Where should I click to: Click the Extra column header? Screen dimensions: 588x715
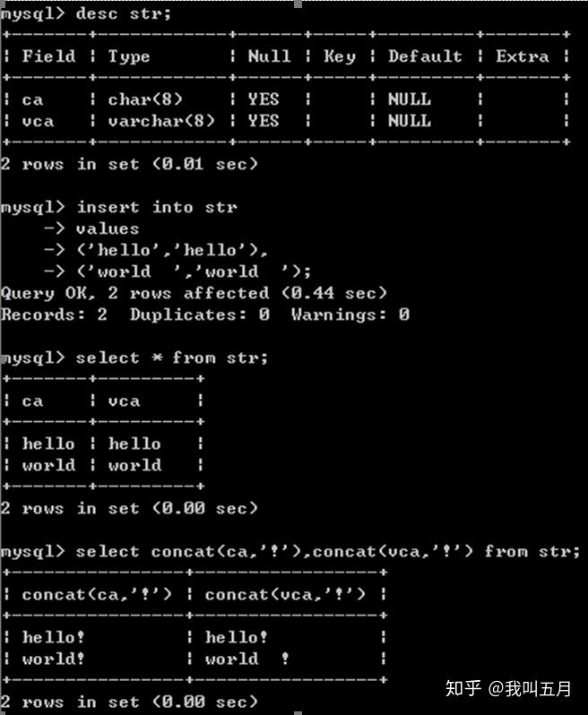[523, 56]
